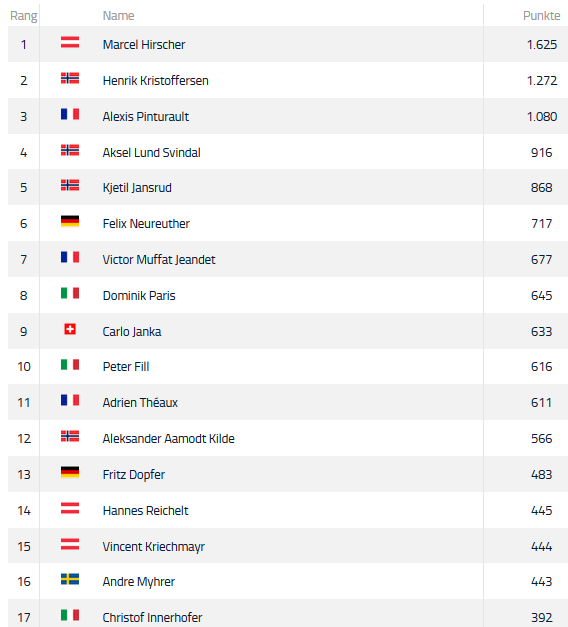Open the name Kjetil Jansrud
This screenshot has height=627, width=568.
137,188
